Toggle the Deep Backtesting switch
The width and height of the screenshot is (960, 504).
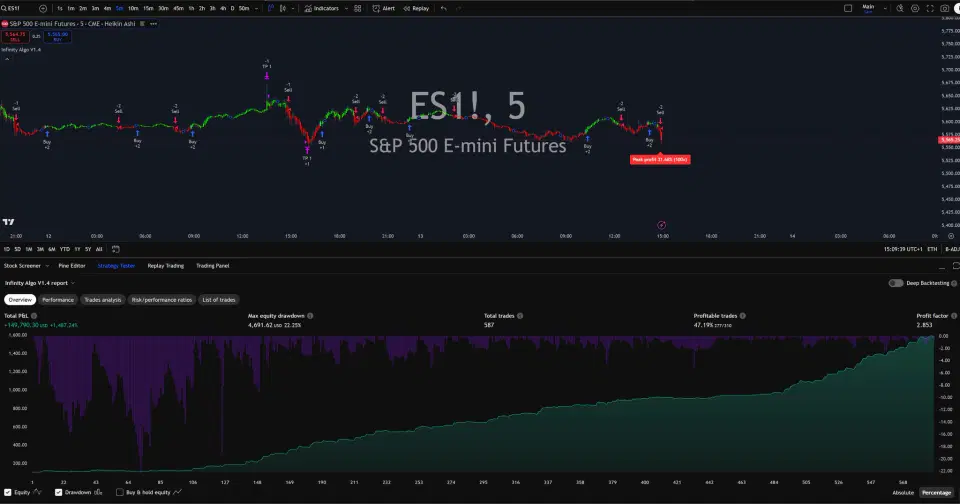click(x=896, y=283)
